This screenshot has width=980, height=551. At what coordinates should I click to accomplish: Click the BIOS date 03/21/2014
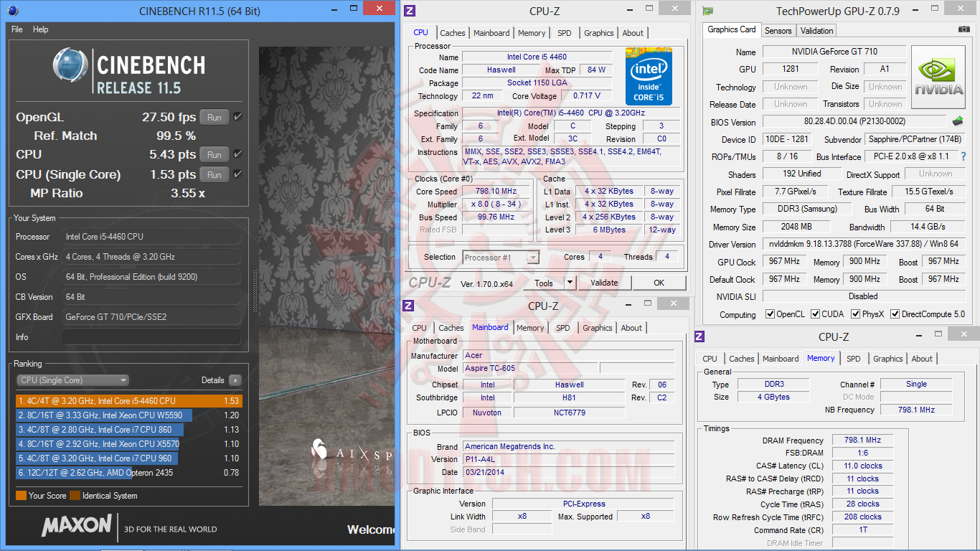569,472
